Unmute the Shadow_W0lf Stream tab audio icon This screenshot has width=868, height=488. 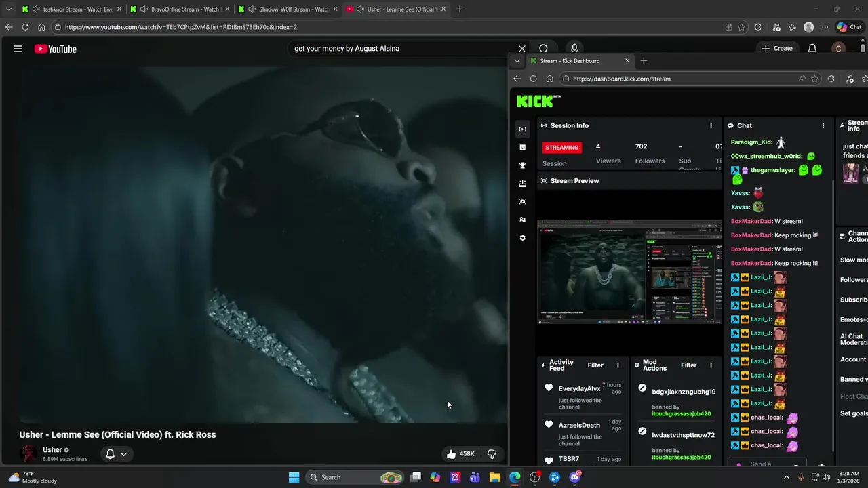(252, 9)
